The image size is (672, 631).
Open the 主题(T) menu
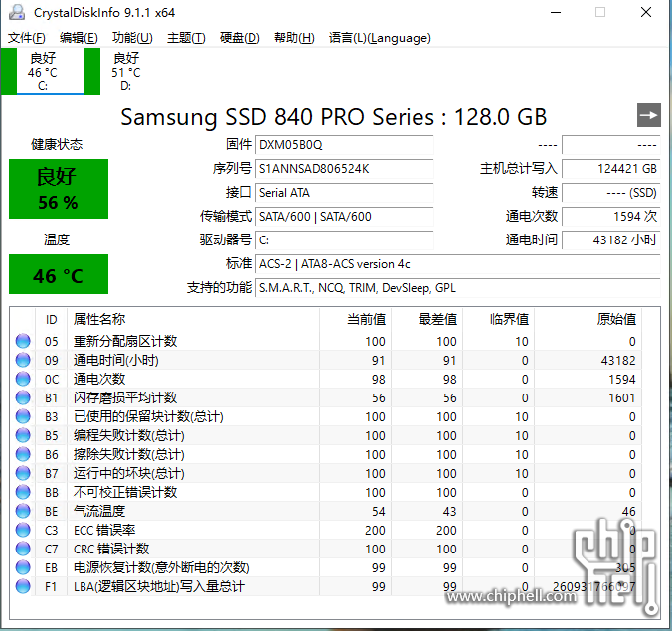tap(186, 38)
